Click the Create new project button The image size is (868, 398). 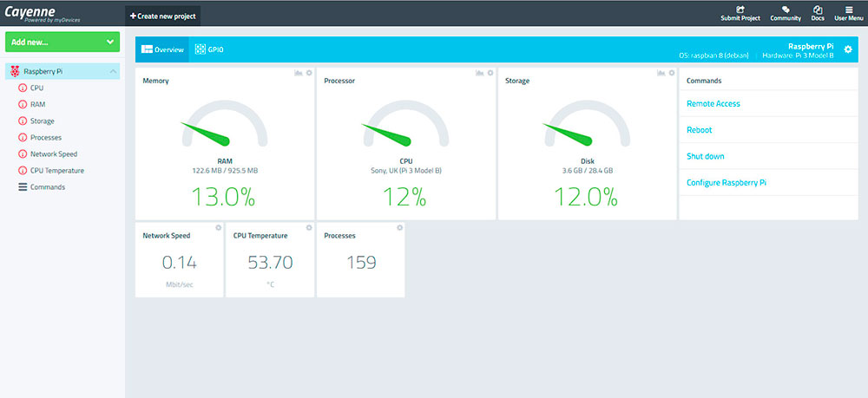163,16
